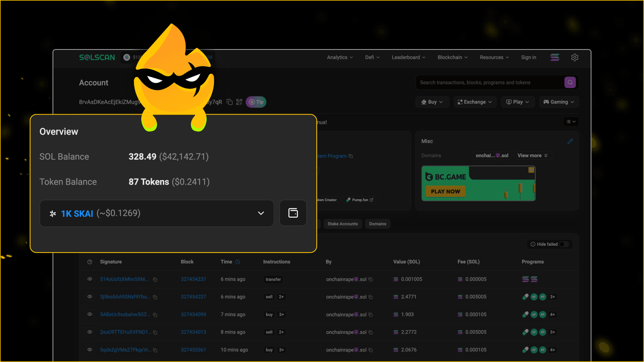Click the purple search button
Viewport: 644px width, 362px height.
[x=570, y=82]
